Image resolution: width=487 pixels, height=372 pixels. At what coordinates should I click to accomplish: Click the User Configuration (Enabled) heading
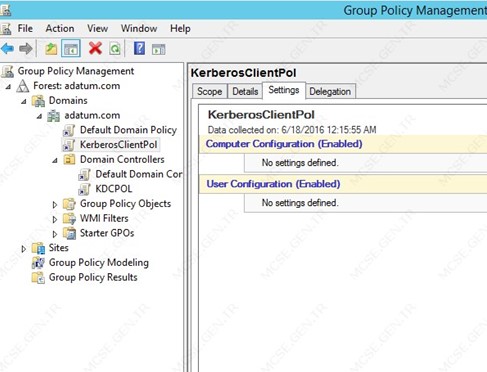tap(273, 184)
